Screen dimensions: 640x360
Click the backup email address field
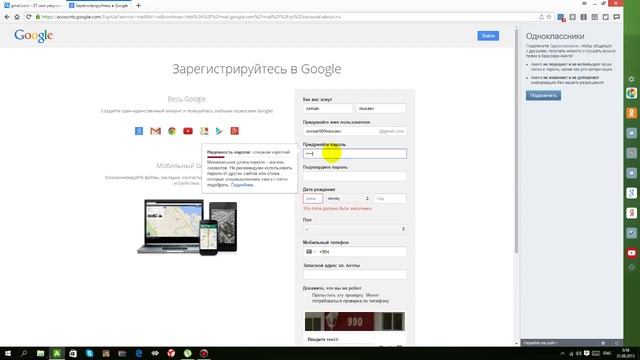click(355, 275)
